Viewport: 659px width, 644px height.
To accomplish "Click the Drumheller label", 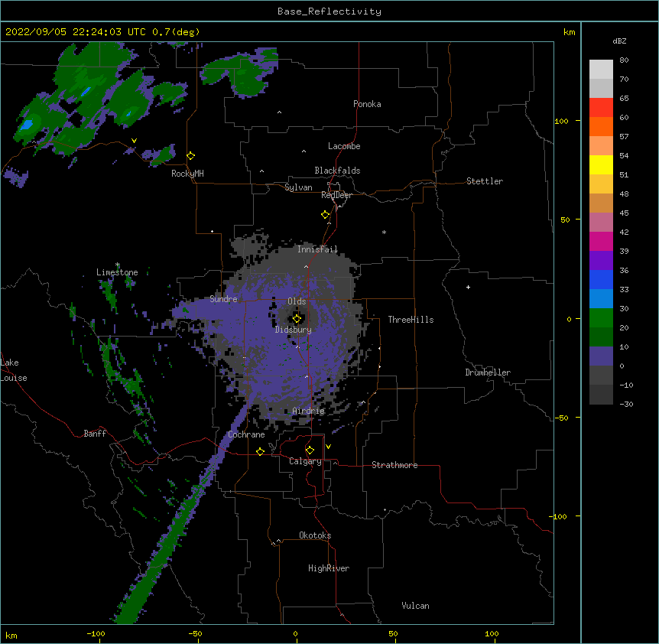I will coord(488,372).
